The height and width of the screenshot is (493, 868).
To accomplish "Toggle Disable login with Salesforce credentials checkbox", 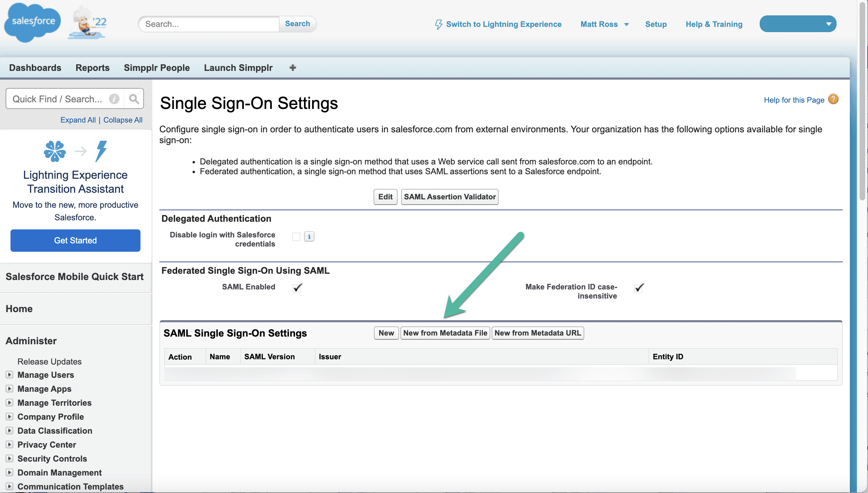I will [296, 237].
